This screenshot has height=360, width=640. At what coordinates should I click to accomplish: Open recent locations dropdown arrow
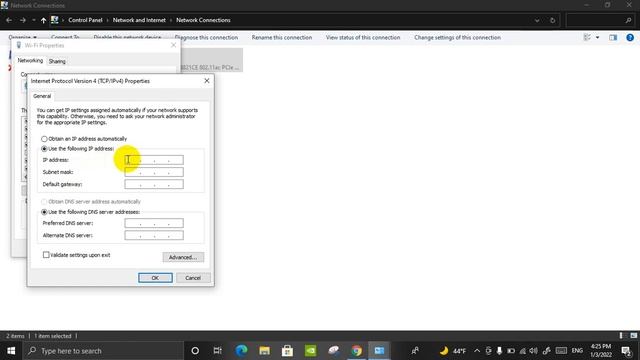click(x=34, y=20)
